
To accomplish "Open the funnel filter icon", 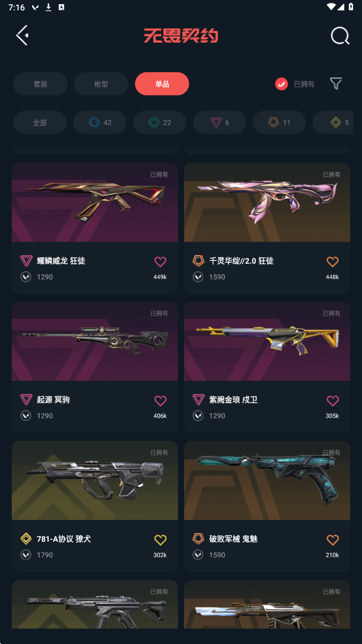I will tap(336, 84).
